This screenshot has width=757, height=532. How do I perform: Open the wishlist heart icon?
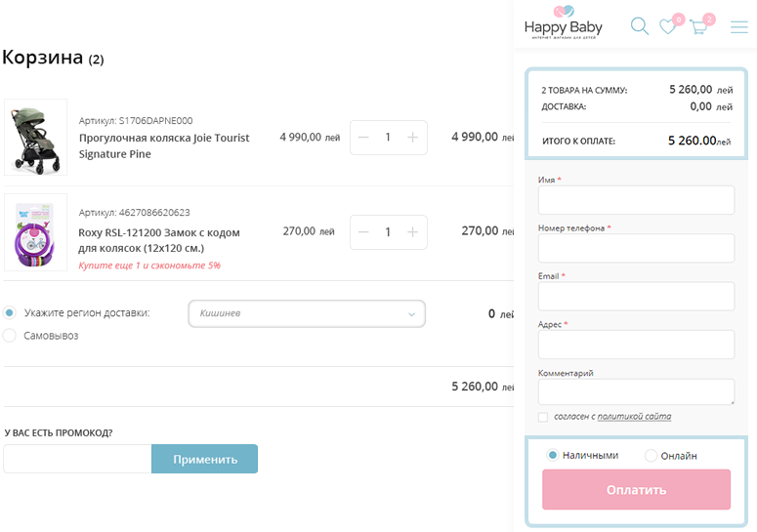pos(668,26)
